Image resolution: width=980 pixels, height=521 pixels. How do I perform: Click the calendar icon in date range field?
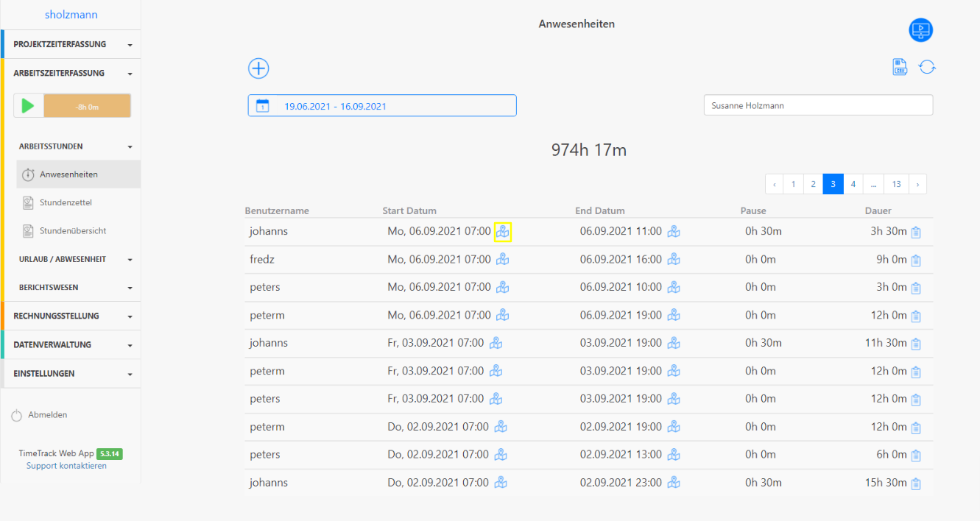coord(262,106)
